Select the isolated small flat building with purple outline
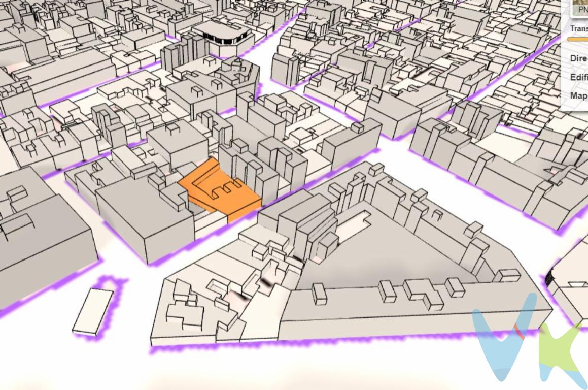The width and height of the screenshot is (588, 390). tap(93, 311)
